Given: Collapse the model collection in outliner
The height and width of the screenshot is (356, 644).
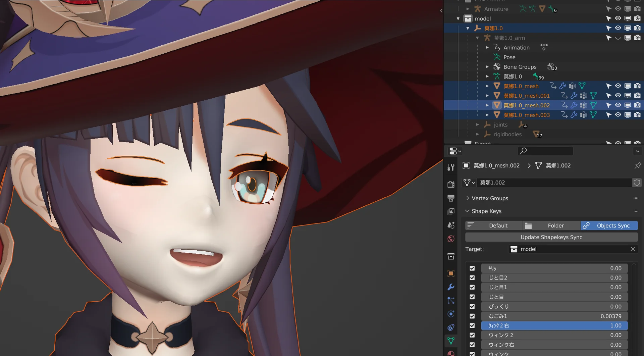Looking at the screenshot, I should (x=458, y=19).
